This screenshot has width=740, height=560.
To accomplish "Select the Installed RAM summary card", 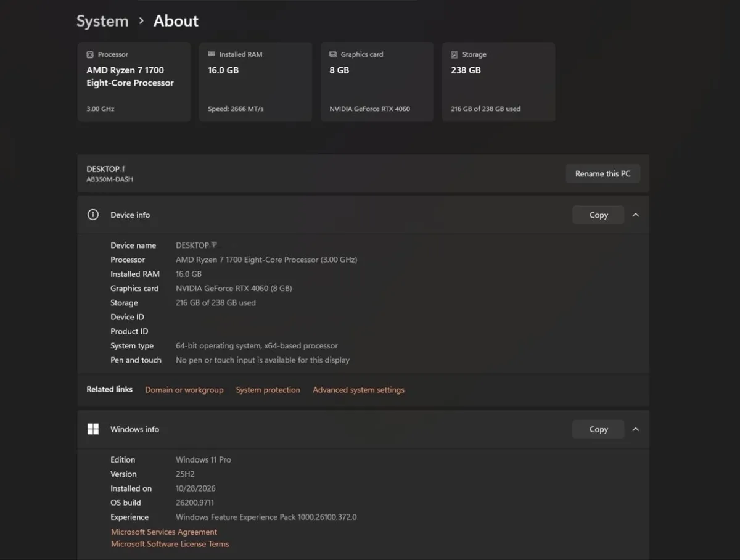I will tap(255, 82).
